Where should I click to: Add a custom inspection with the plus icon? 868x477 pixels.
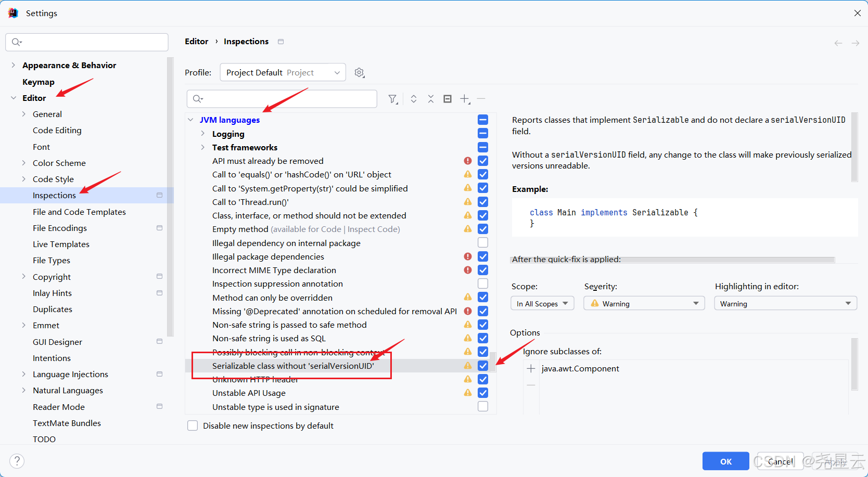click(x=465, y=98)
